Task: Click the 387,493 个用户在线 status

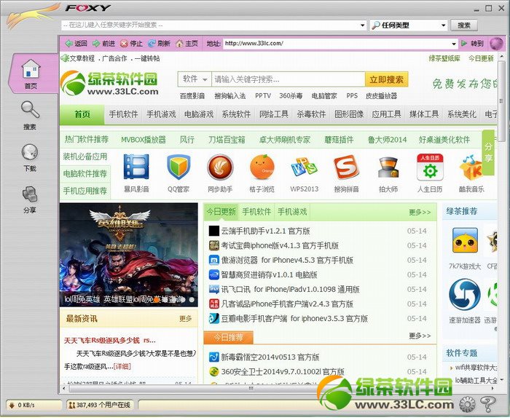Action: pos(100,405)
